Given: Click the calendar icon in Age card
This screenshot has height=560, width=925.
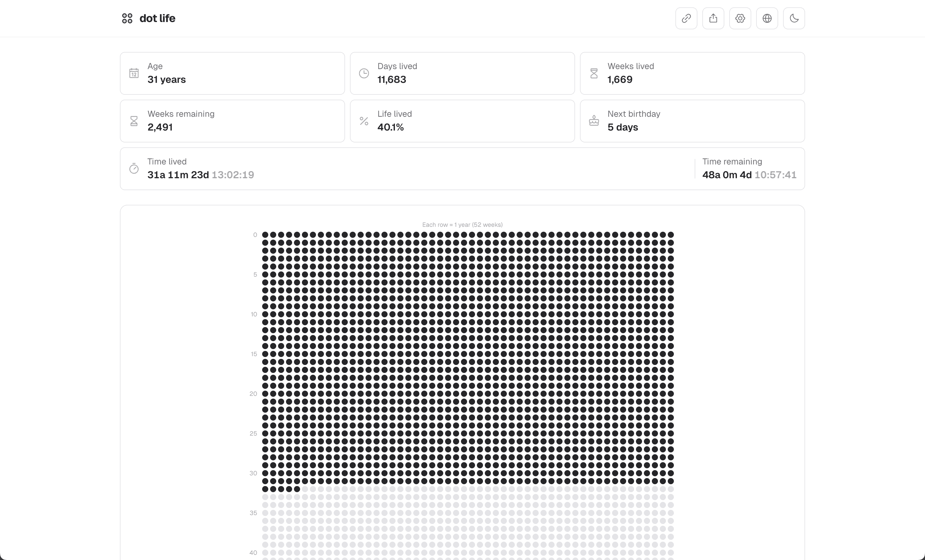Looking at the screenshot, I should [134, 73].
